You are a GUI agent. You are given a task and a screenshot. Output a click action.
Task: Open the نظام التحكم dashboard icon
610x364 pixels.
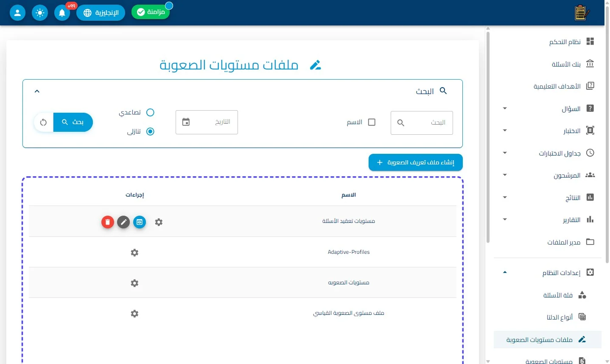click(x=590, y=41)
